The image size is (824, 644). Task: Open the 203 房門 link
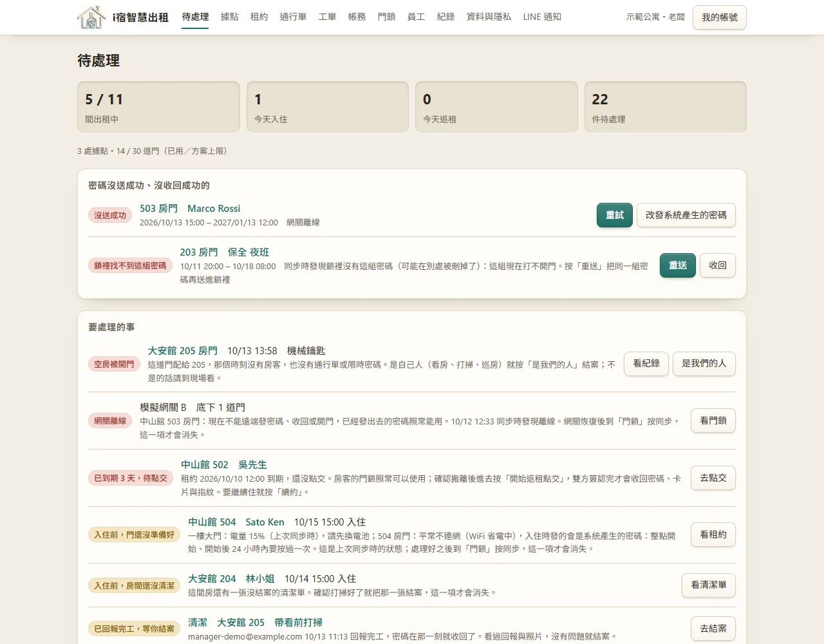(199, 252)
